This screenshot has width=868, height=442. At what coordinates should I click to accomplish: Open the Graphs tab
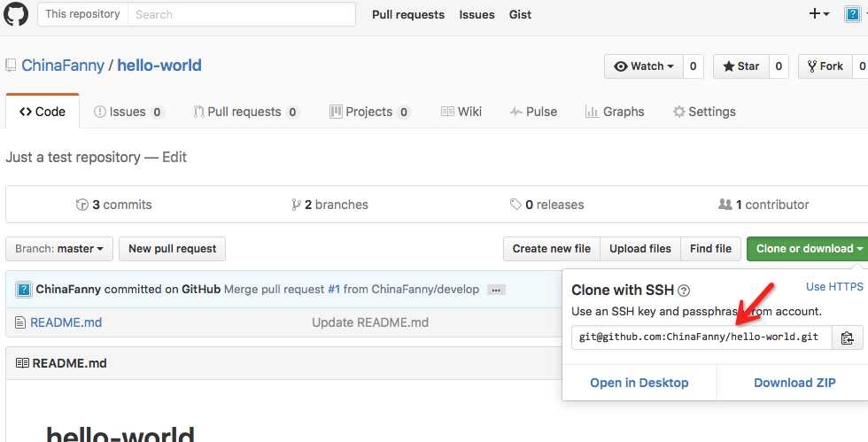615,112
